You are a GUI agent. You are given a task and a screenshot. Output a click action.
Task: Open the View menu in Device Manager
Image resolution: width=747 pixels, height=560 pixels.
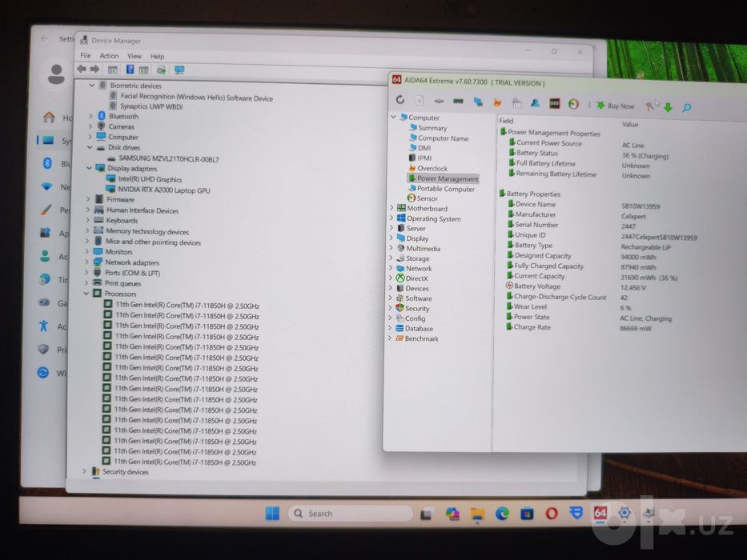pyautogui.click(x=135, y=56)
